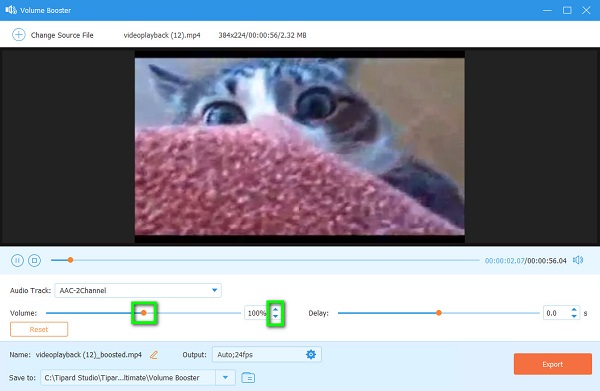Click the Output Auto;24fps field
600x391 pixels.
pyautogui.click(x=267, y=355)
